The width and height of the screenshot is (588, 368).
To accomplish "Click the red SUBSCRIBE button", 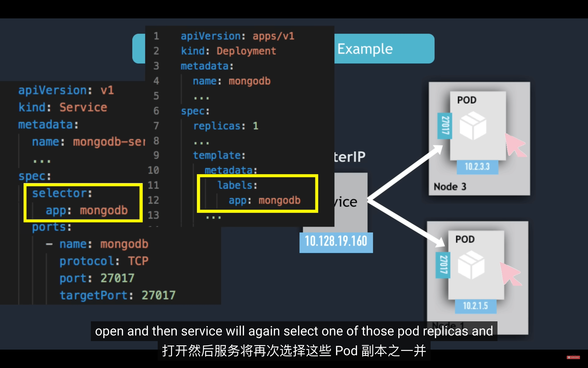I will click(573, 357).
